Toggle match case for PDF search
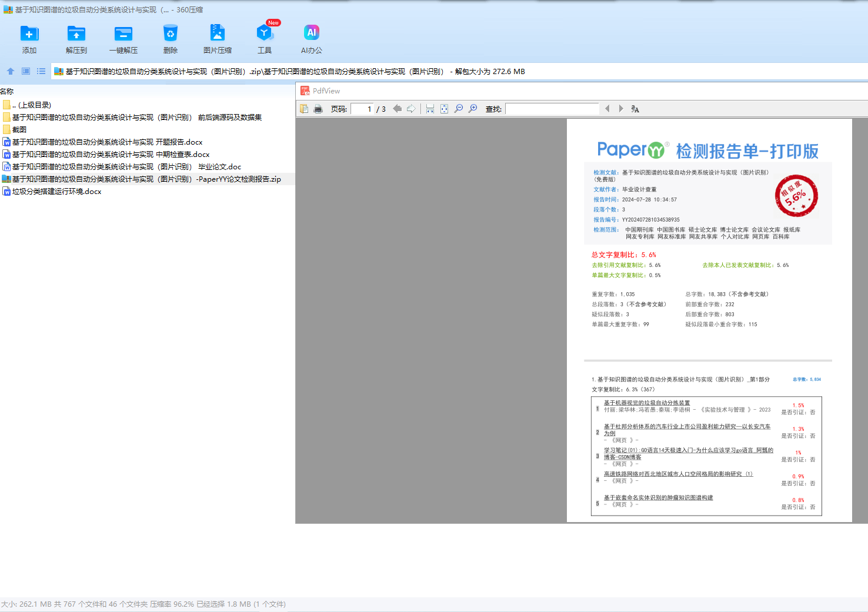The image size is (868, 612). [635, 109]
